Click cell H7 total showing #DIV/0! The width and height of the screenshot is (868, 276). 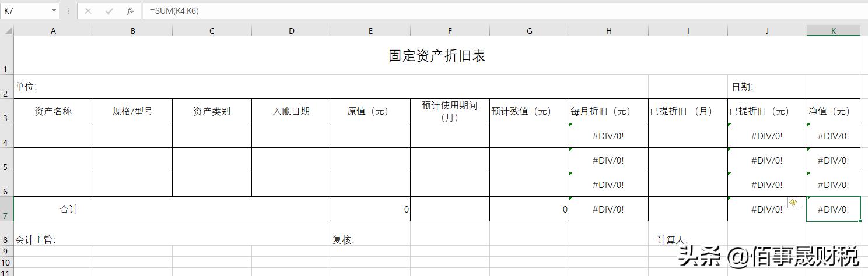click(608, 209)
